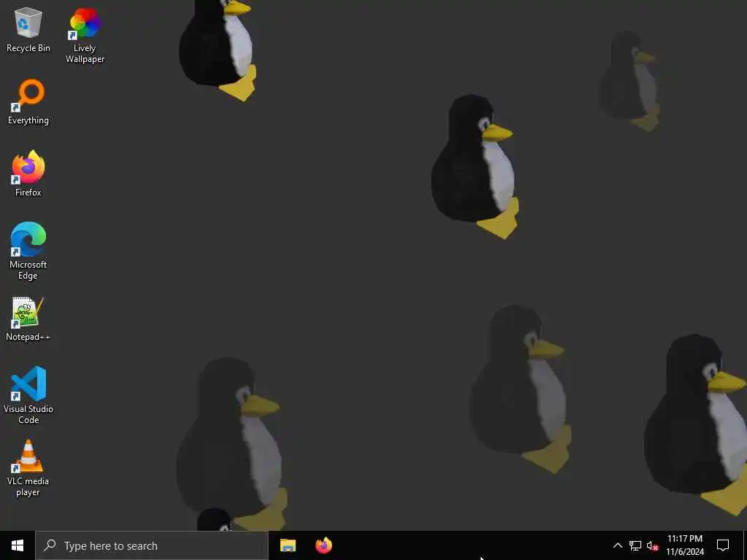The width and height of the screenshot is (747, 560).
Task: Open the Windows Start menu
Action: tap(18, 545)
